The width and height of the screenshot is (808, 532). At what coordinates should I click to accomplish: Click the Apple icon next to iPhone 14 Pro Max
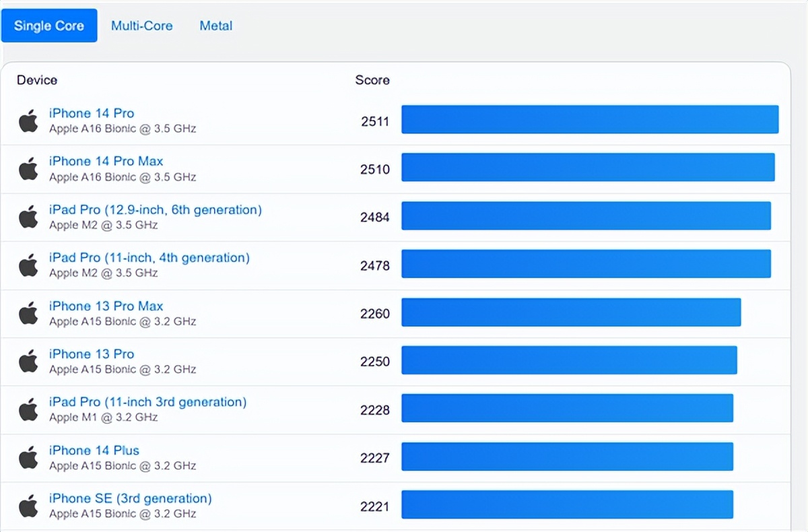click(x=28, y=168)
